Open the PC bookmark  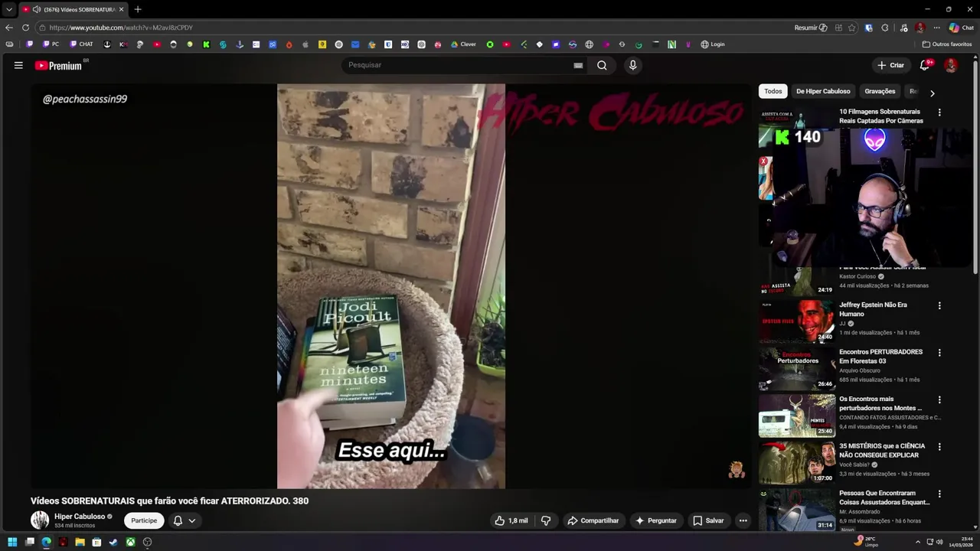[x=51, y=44]
